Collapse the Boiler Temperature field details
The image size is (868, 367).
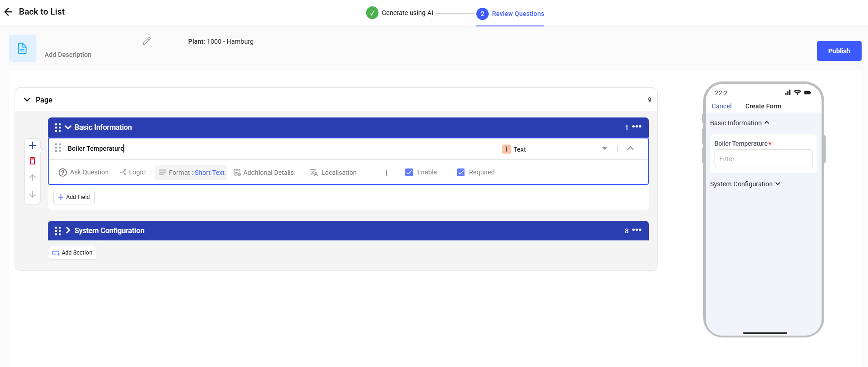click(630, 148)
